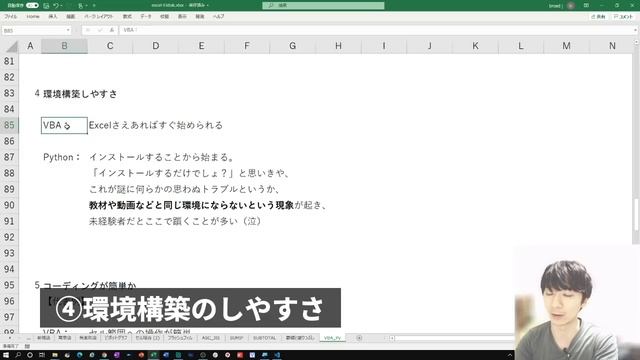Select the SUBTOTAL sheet tab
640x360 pixels.
pyautogui.click(x=264, y=338)
